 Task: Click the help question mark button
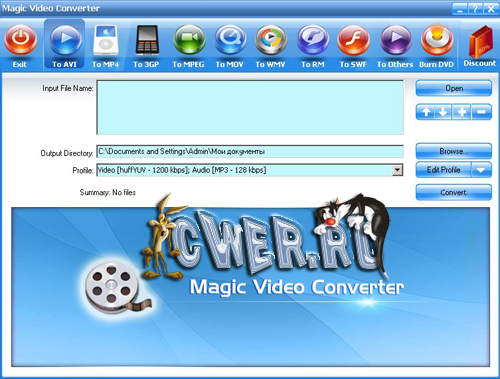point(475,9)
